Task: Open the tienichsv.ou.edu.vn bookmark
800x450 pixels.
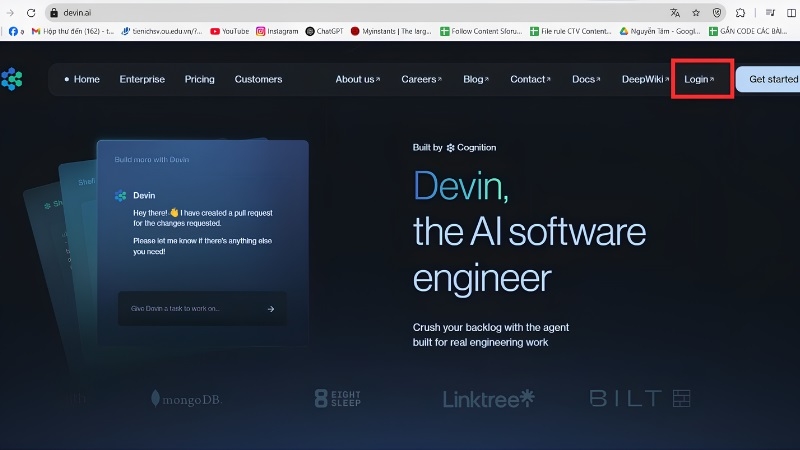Action: (162, 31)
